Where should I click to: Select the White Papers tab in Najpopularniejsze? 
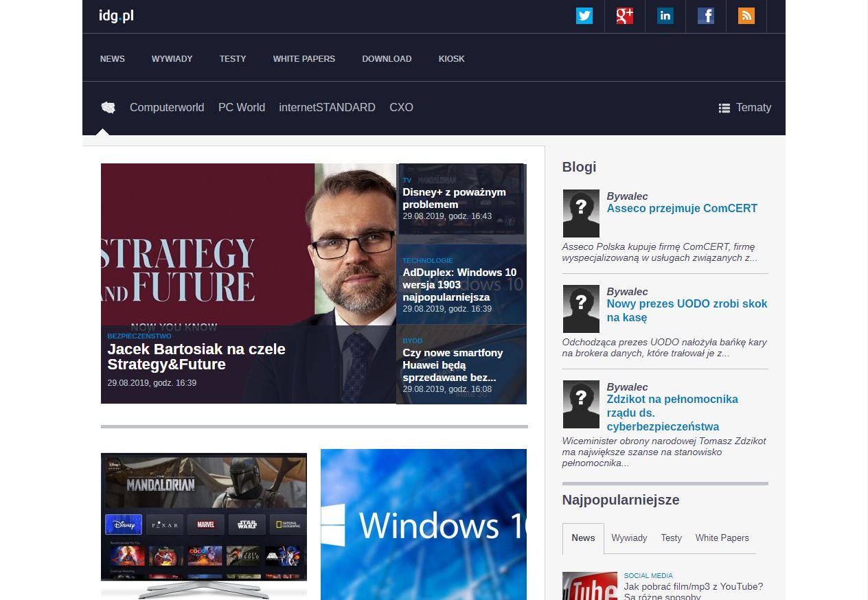[722, 538]
